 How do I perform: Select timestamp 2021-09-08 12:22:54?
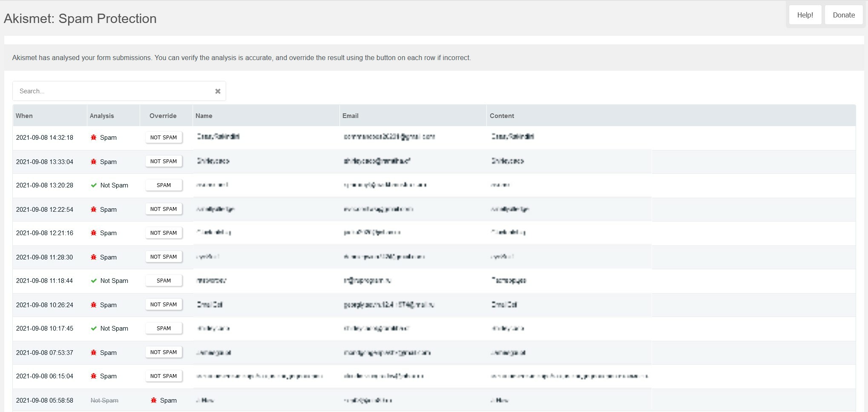[45, 210]
